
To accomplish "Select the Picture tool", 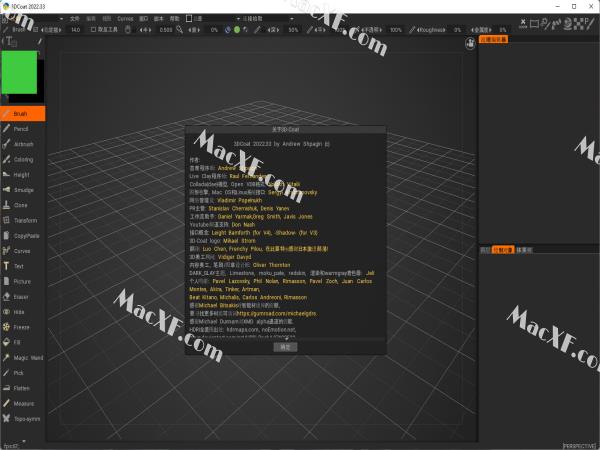I will tap(23, 282).
